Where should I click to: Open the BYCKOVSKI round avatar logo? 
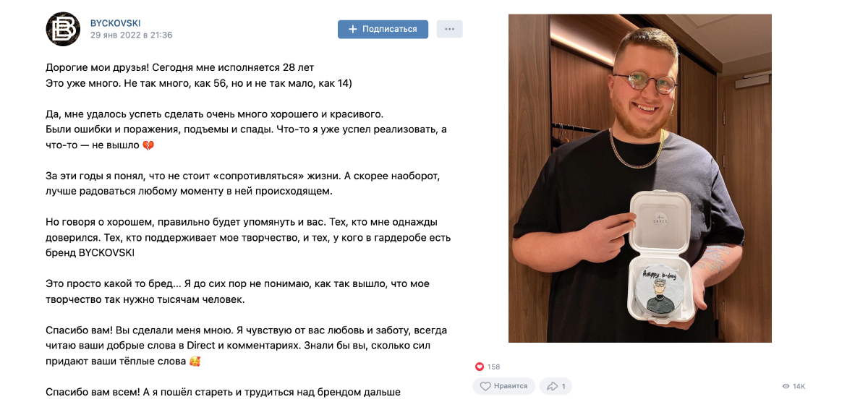point(63,29)
